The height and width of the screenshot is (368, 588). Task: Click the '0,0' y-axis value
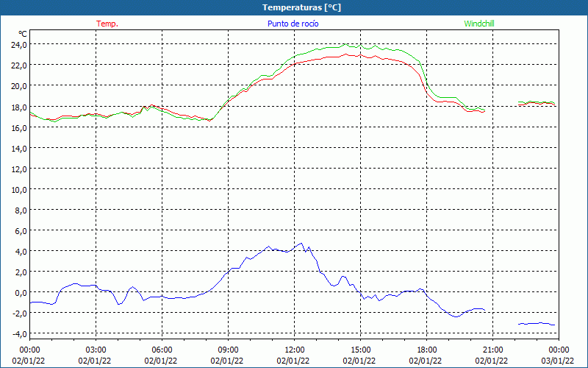21,293
